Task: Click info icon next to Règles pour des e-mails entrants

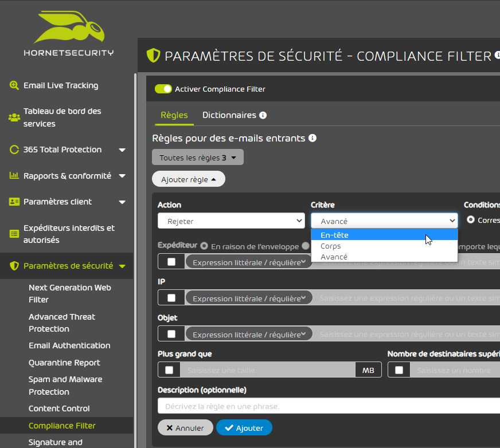Action: [x=312, y=138]
